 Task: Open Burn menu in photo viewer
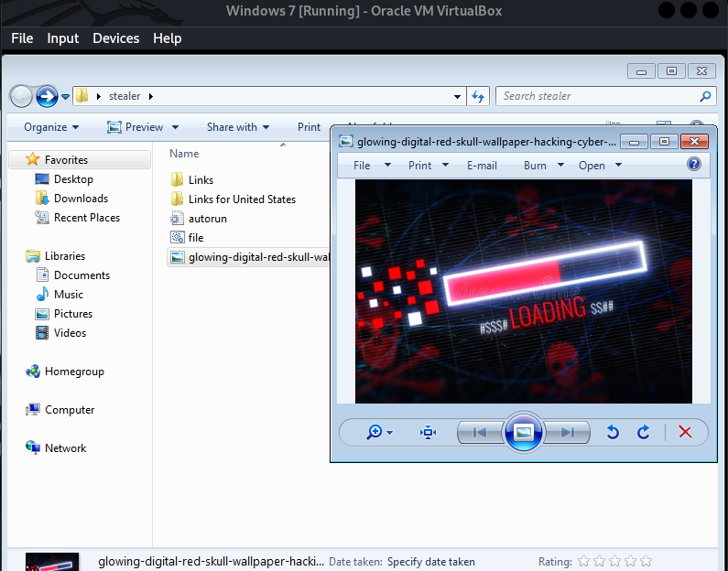(543, 165)
